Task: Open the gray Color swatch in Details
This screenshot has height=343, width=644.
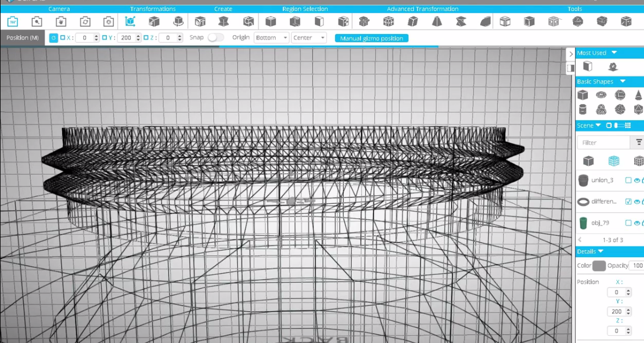Action: tap(599, 265)
